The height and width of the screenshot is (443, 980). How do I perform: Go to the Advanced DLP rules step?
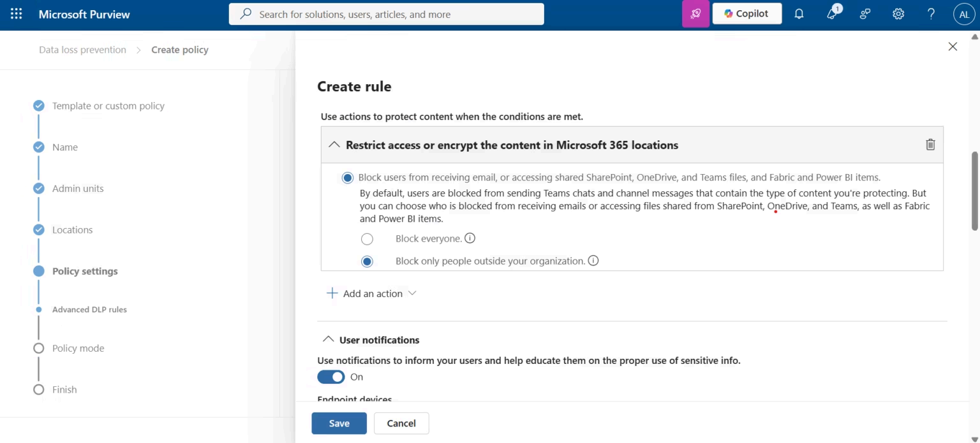tap(89, 309)
